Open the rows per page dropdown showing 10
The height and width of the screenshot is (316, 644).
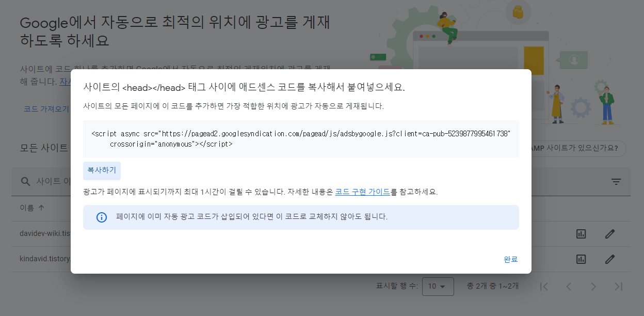[438, 286]
